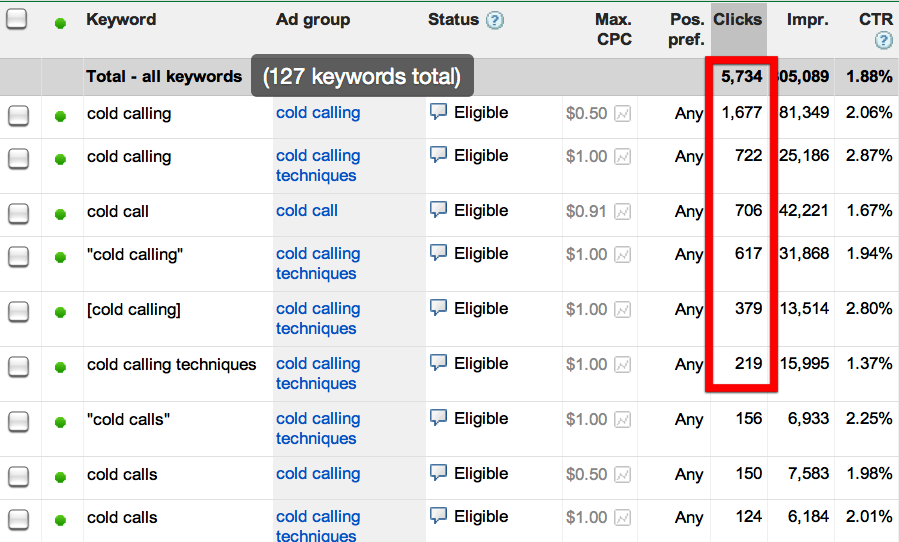
Task: Click the green status dot in header row
Action: coord(60,22)
